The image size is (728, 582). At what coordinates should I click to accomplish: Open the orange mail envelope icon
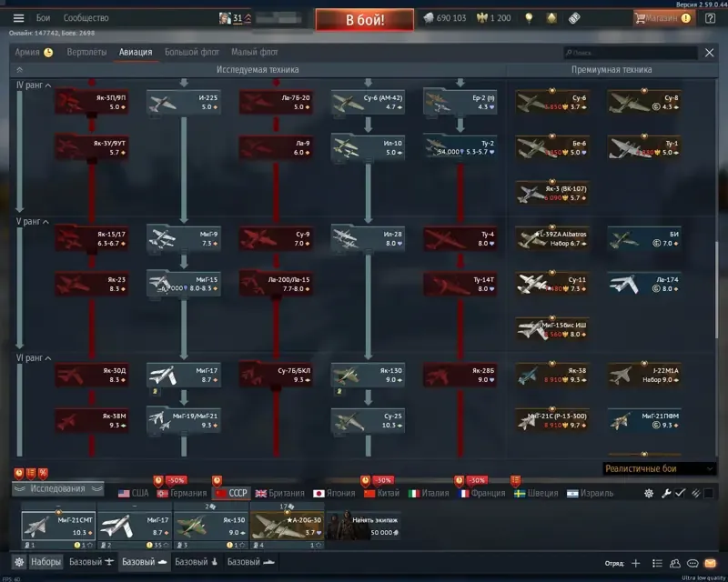click(711, 563)
